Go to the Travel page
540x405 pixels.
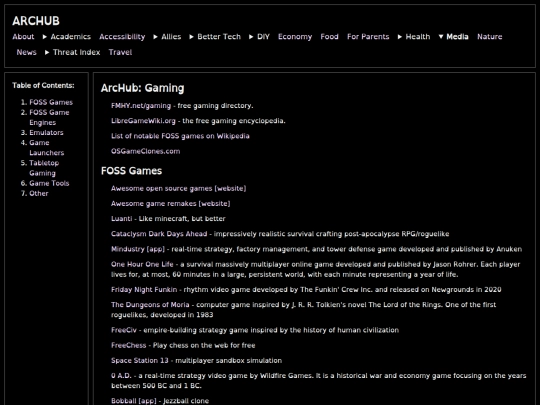pos(120,52)
